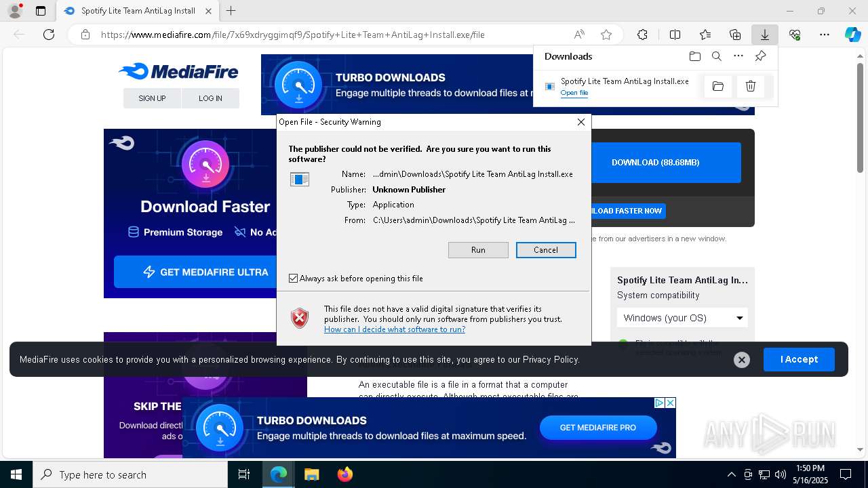Delete the Spotify Lite download entry
The height and width of the screenshot is (488, 868).
pos(751,86)
